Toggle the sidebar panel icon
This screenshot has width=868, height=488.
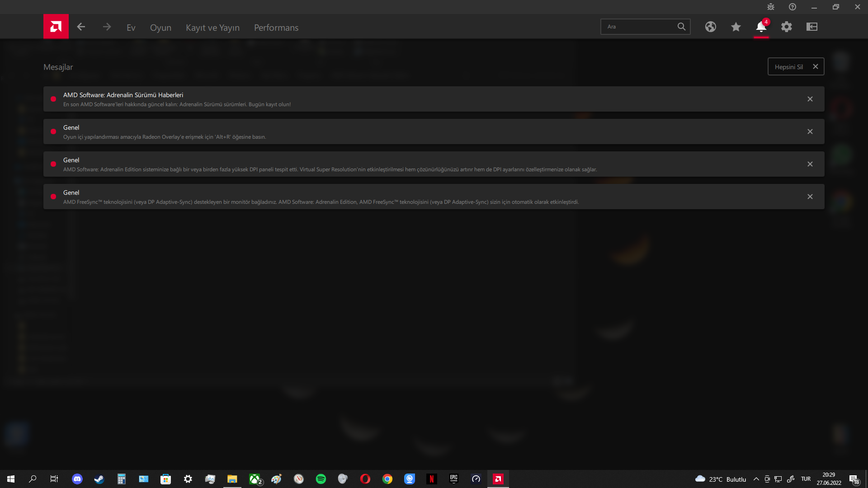[x=811, y=27]
